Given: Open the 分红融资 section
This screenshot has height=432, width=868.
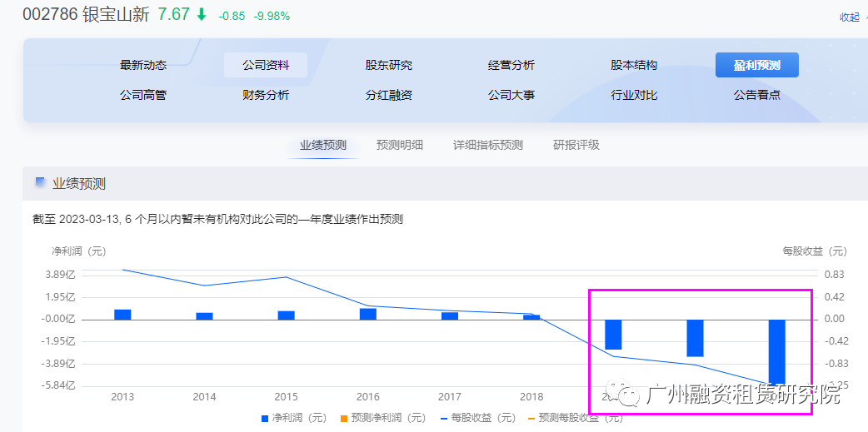Looking at the screenshot, I should [x=389, y=95].
